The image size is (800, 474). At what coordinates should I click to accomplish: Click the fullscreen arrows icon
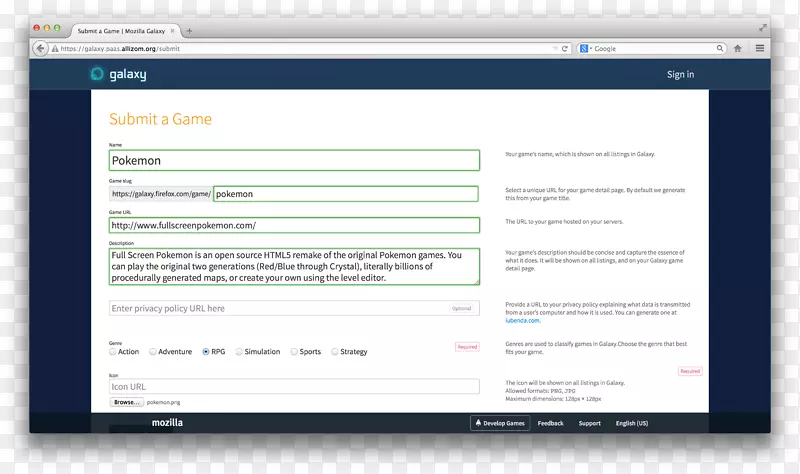click(x=763, y=28)
